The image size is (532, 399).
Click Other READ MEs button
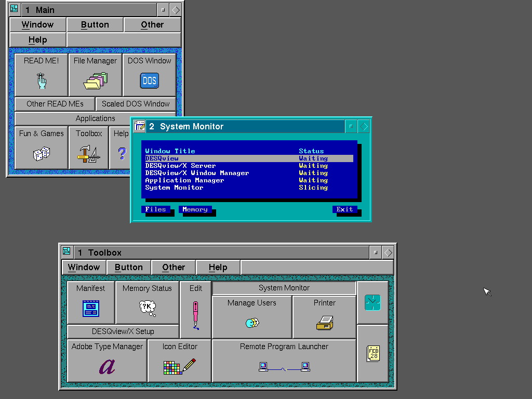[x=55, y=104]
